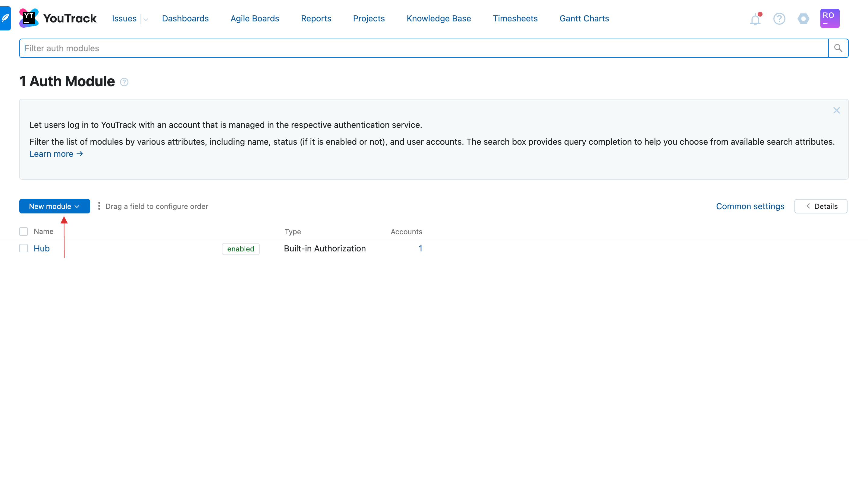Click the Type column header

[x=293, y=232]
